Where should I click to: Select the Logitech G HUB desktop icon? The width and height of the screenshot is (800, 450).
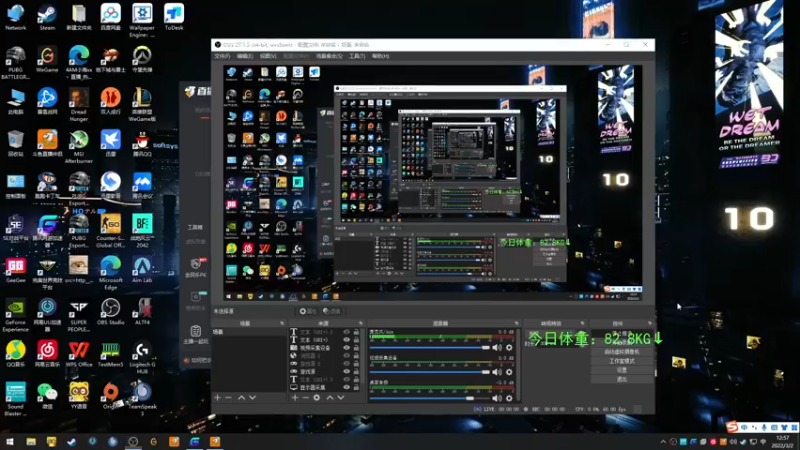(x=142, y=357)
